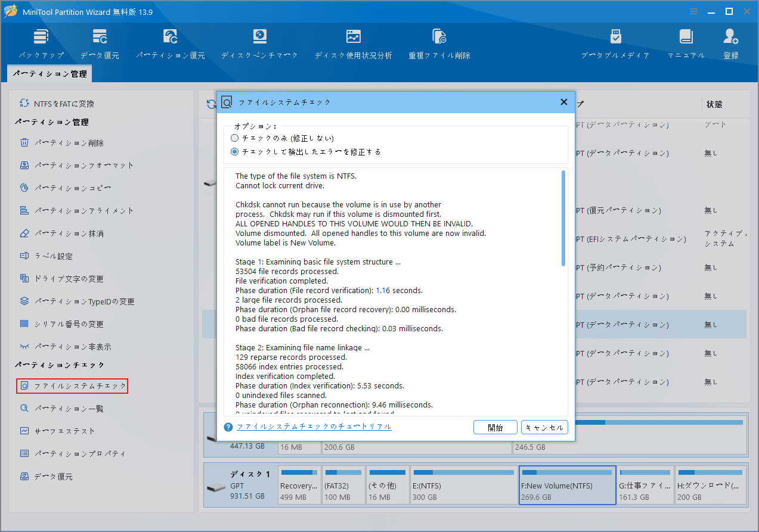759x532 pixels.
Task: Select E:(NTFS) 300 GB partition block
Action: 463,486
